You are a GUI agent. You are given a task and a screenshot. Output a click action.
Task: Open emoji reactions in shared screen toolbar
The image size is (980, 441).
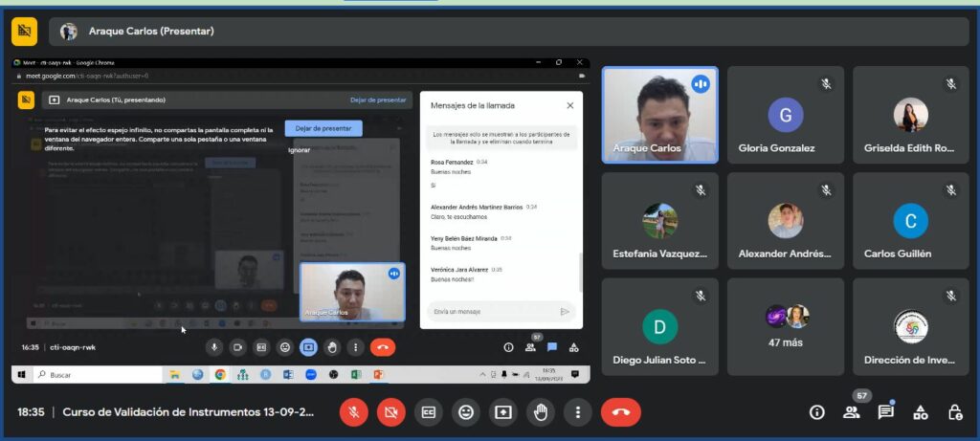click(285, 347)
